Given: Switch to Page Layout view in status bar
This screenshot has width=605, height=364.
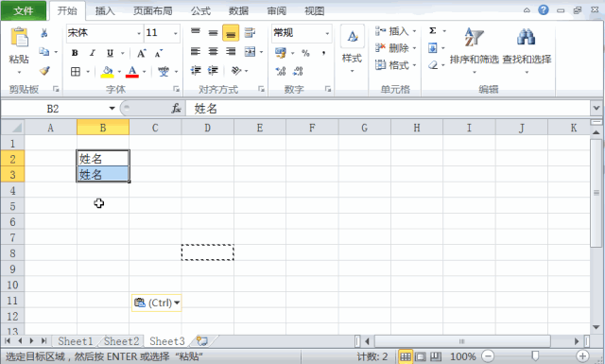Looking at the screenshot, I should click(x=421, y=356).
